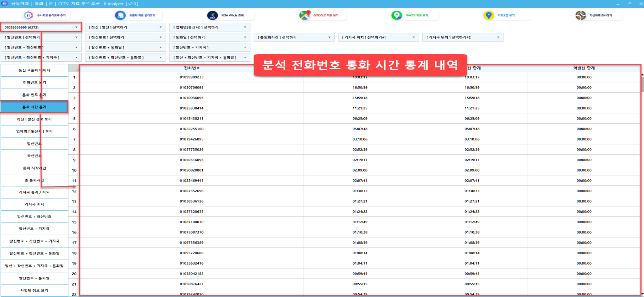Click the KISA Whois 조회 icon
Image resolution: width=644 pixels, height=297 pixels.
coord(213,15)
